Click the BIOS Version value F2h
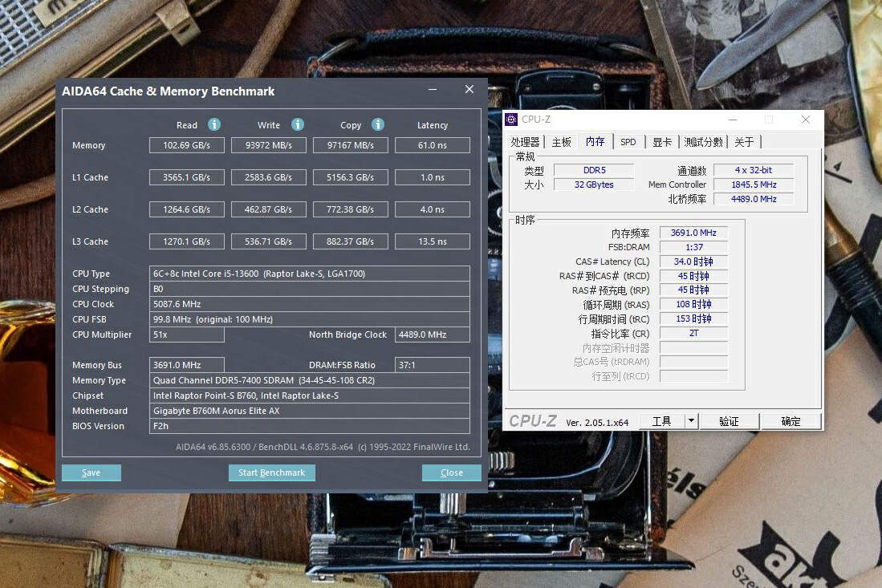Image resolution: width=882 pixels, height=588 pixels. (309, 426)
